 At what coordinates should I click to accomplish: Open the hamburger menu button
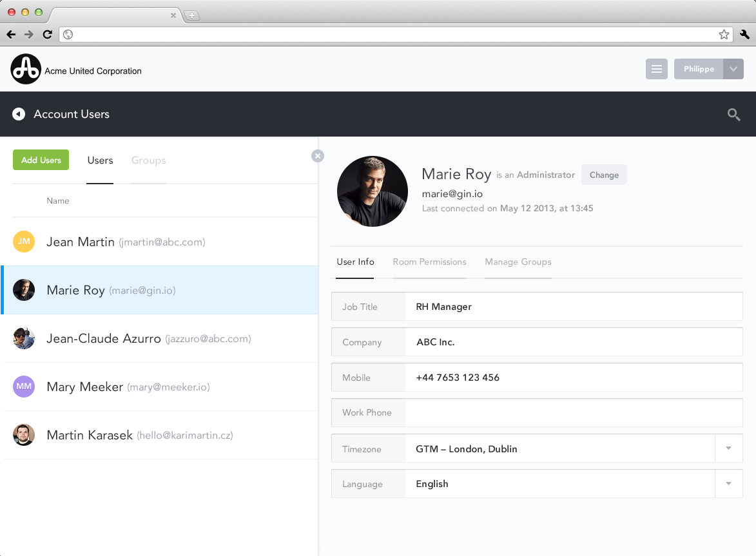tap(656, 69)
